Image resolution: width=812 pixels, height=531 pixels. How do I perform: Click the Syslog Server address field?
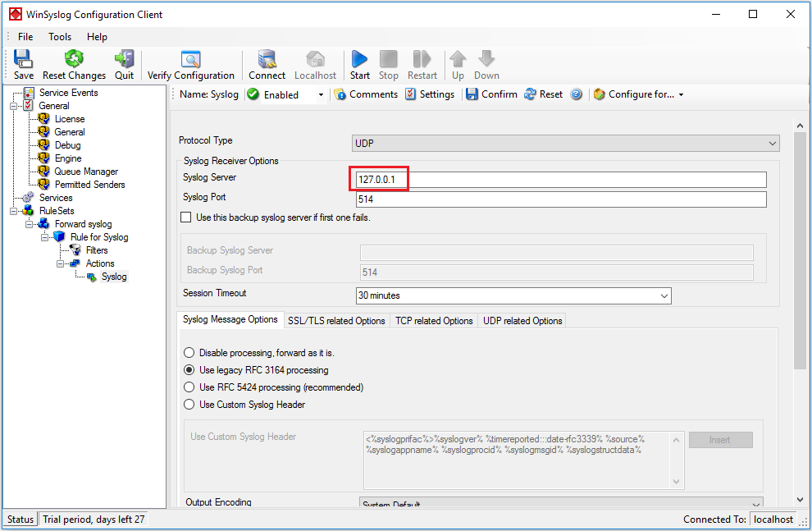(x=561, y=180)
